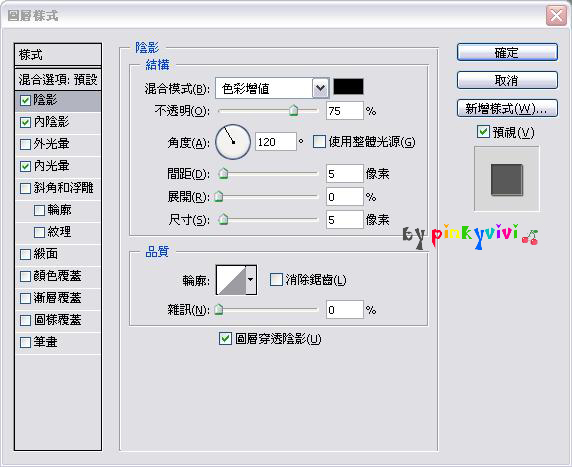
Task: Toggle the 預視 preview checkbox
Action: coord(483,131)
